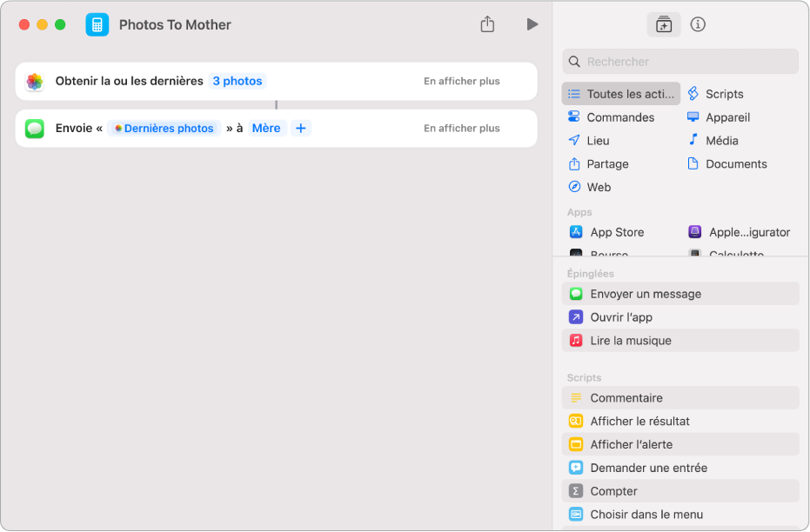Click the Apps section header
The width and height of the screenshot is (810, 532).
point(579,212)
